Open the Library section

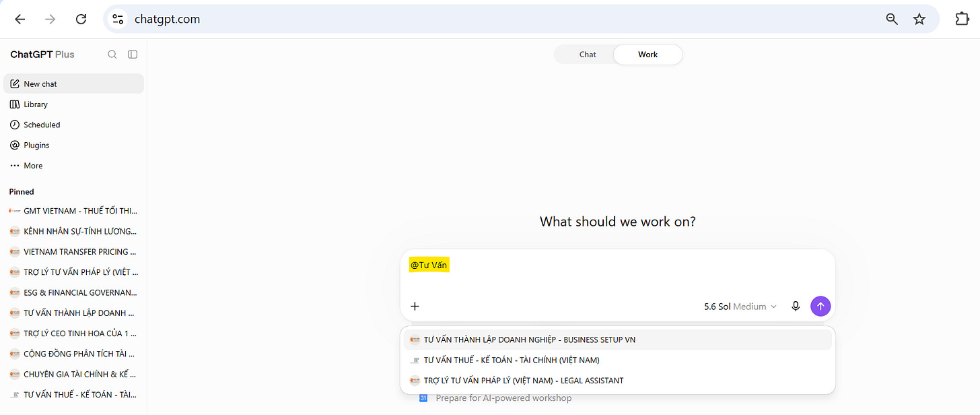[74, 104]
